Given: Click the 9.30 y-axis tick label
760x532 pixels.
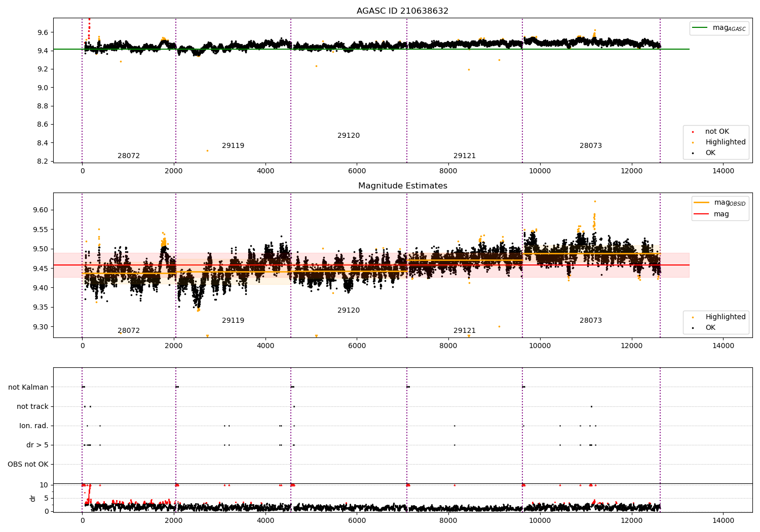Looking at the screenshot, I should [x=41, y=327].
